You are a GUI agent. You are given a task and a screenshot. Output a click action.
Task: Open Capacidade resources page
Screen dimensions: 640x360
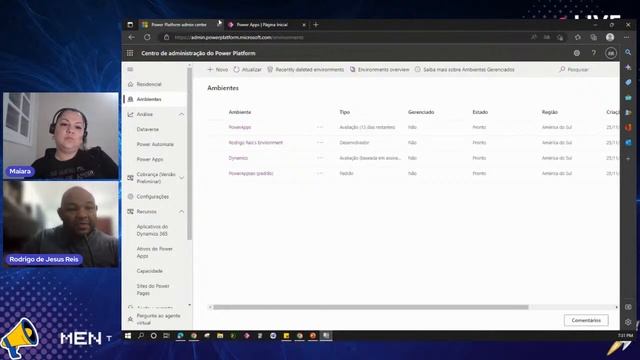(x=149, y=271)
